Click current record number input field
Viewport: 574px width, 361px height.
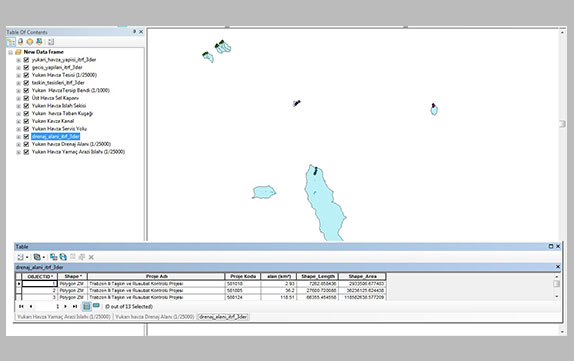(x=49, y=306)
